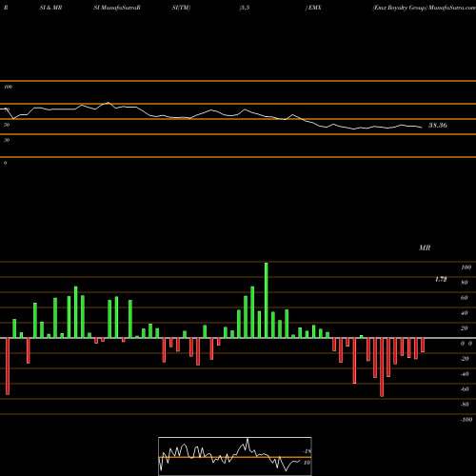Select the tallest green MR histogram bar
The height and width of the screenshot is (476, 476).
coord(266,300)
